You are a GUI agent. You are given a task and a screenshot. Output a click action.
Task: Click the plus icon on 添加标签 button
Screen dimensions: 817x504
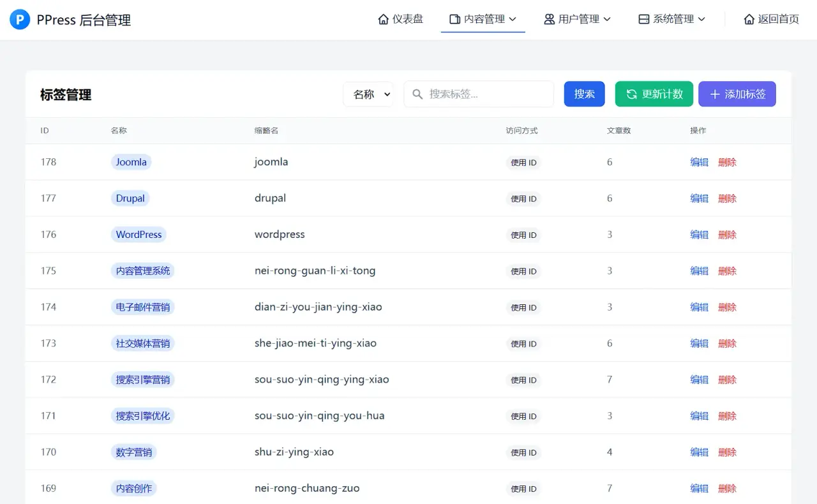click(x=715, y=94)
